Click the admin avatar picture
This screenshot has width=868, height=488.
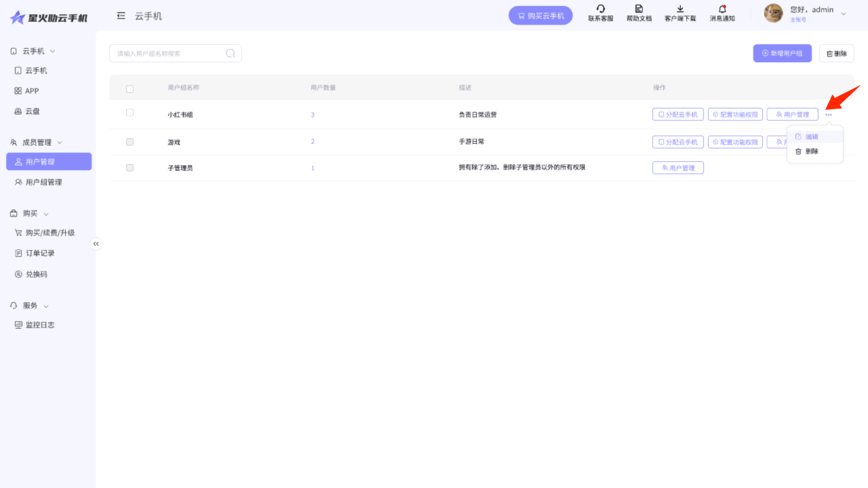(773, 13)
